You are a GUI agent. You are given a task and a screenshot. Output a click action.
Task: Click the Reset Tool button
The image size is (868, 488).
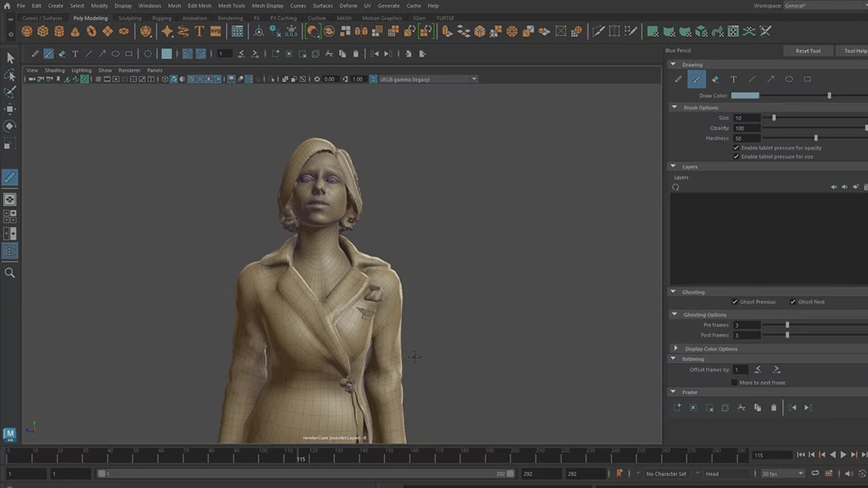coord(808,50)
